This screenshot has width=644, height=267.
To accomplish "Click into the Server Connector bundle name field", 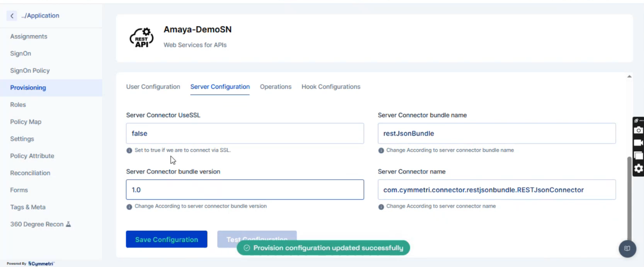I will [x=497, y=133].
